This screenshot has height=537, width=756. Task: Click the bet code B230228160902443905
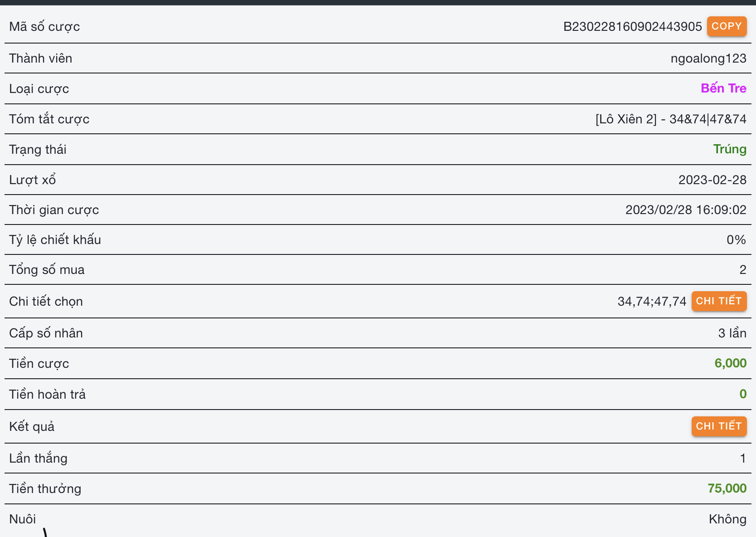point(632,27)
